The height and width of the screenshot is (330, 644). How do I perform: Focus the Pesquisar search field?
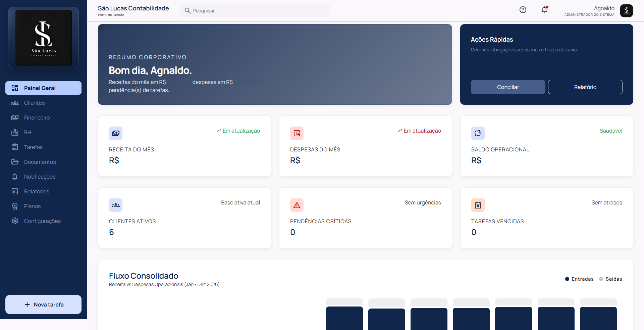(x=255, y=11)
